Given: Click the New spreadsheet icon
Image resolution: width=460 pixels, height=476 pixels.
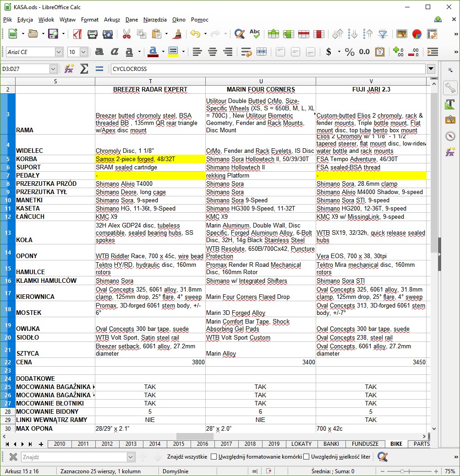Looking at the screenshot, I should (13, 34).
